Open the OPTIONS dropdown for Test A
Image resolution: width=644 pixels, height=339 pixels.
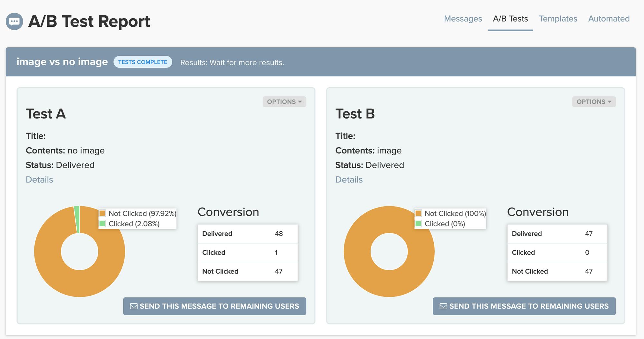coord(284,102)
